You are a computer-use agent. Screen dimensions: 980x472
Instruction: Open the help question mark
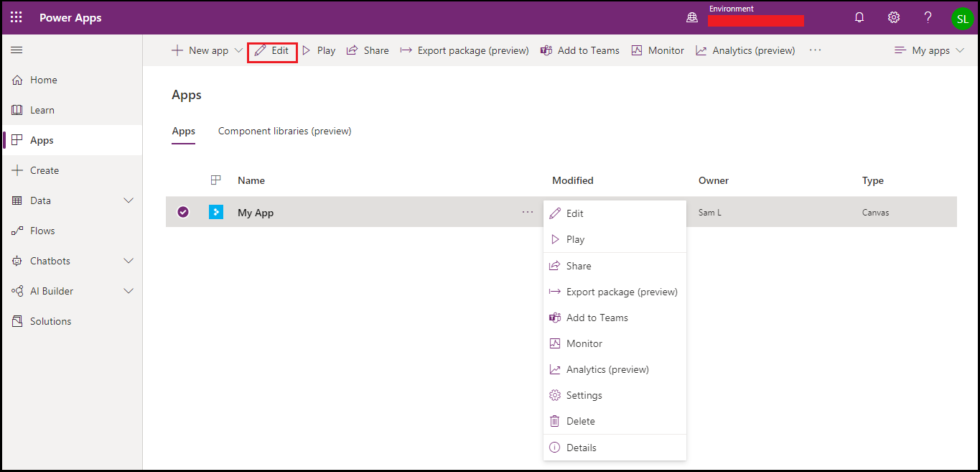928,18
